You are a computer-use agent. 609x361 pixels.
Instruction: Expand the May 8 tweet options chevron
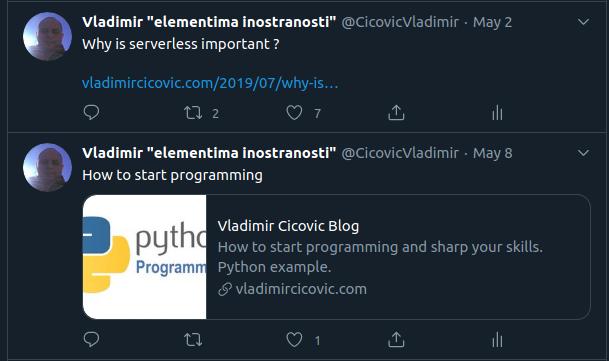pos(583,153)
